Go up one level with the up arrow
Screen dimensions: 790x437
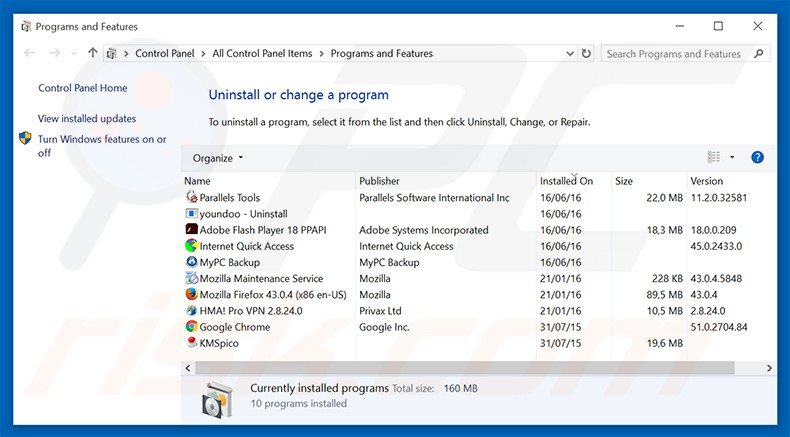[92, 52]
